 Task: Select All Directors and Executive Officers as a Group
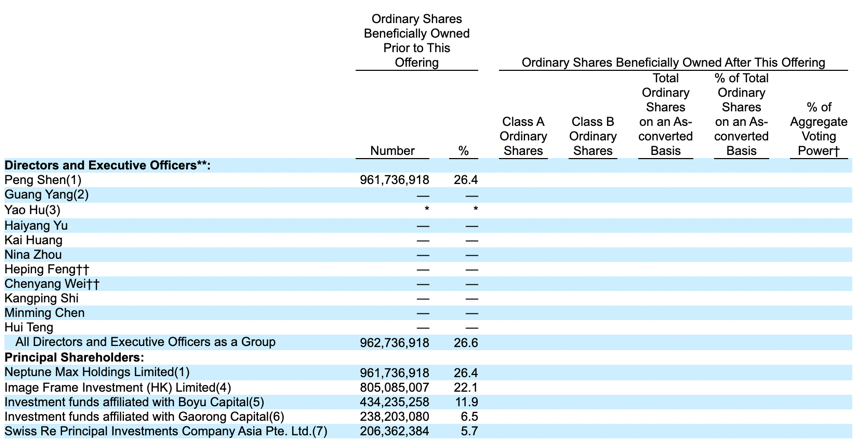145,342
